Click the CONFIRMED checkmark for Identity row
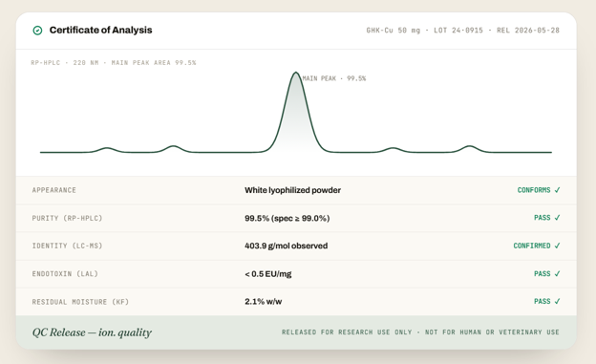 point(537,246)
